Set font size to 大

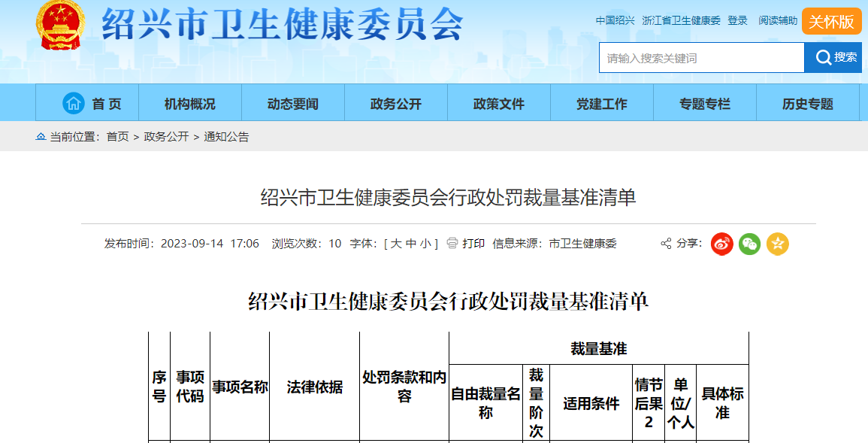395,244
